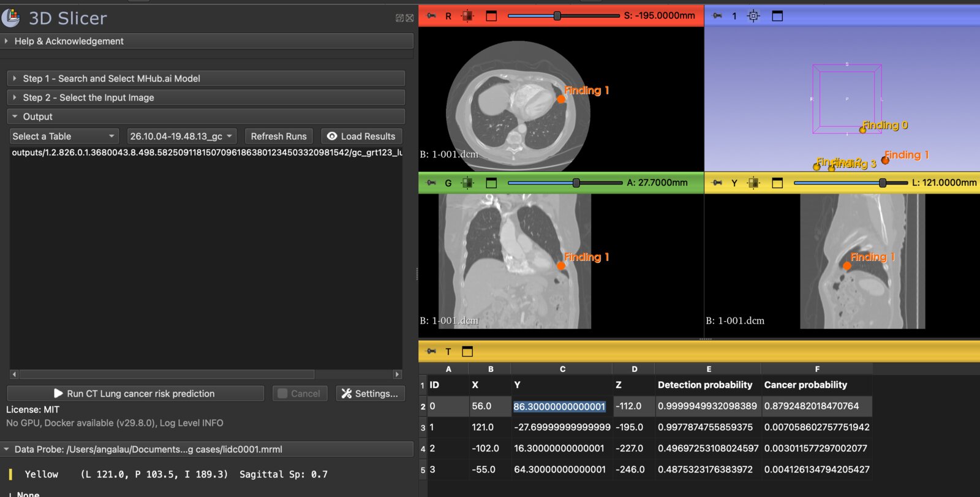Screen dimensions: 980x497
Task: Open the Select a Table dropdown
Action: pyautogui.click(x=64, y=136)
